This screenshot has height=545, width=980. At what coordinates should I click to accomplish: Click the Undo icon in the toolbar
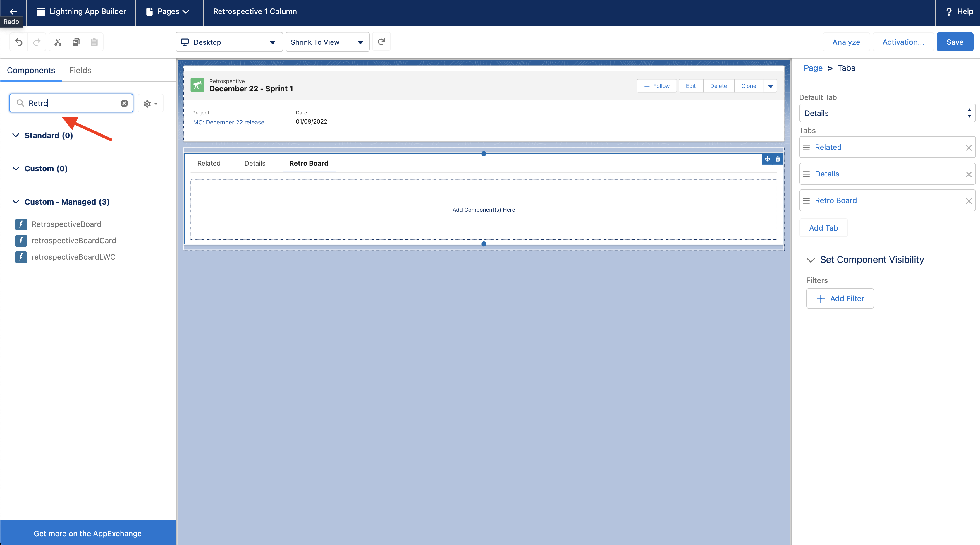coord(19,42)
